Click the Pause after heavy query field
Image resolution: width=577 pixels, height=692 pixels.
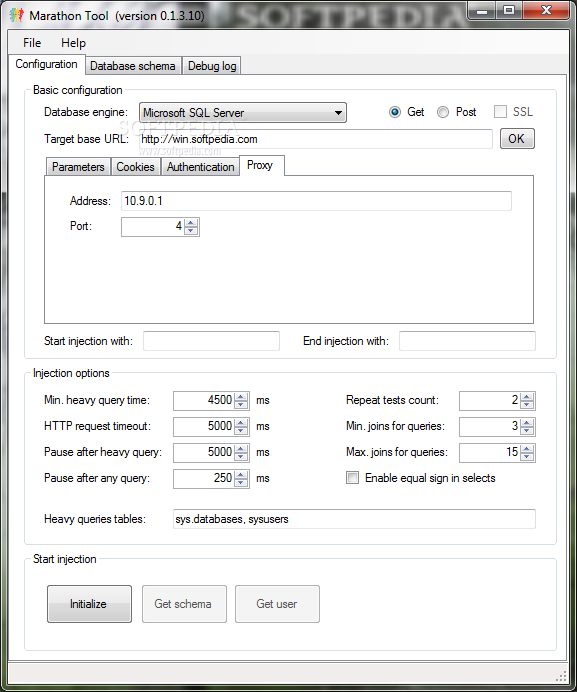pyautogui.click(x=204, y=452)
